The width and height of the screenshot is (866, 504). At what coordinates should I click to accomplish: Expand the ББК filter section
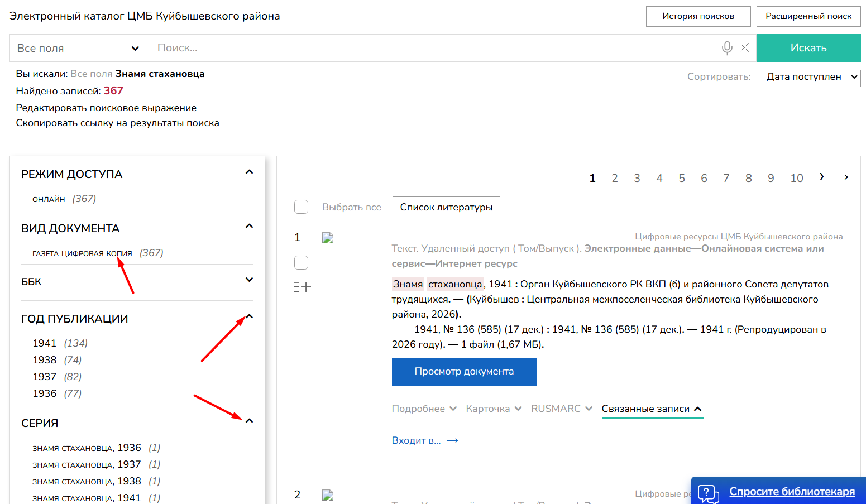pyautogui.click(x=249, y=280)
